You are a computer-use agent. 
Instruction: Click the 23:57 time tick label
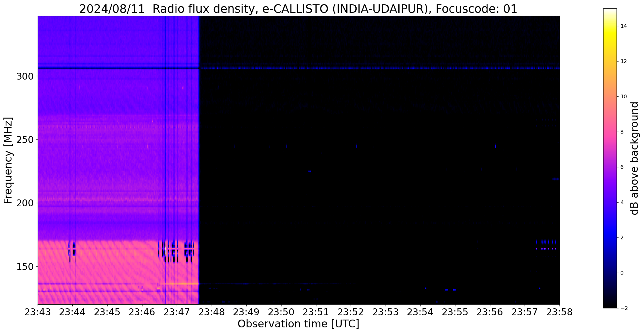tap(525, 312)
